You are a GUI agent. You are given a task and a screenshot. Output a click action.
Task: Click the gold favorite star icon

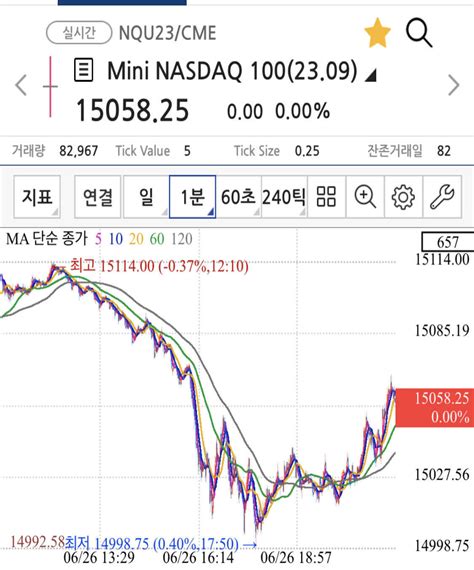[377, 33]
